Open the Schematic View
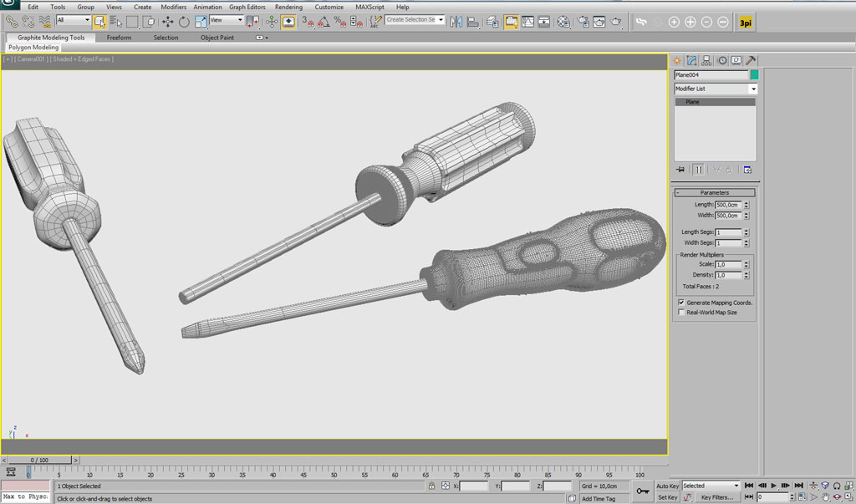Image resolution: width=856 pixels, height=504 pixels. (544, 22)
